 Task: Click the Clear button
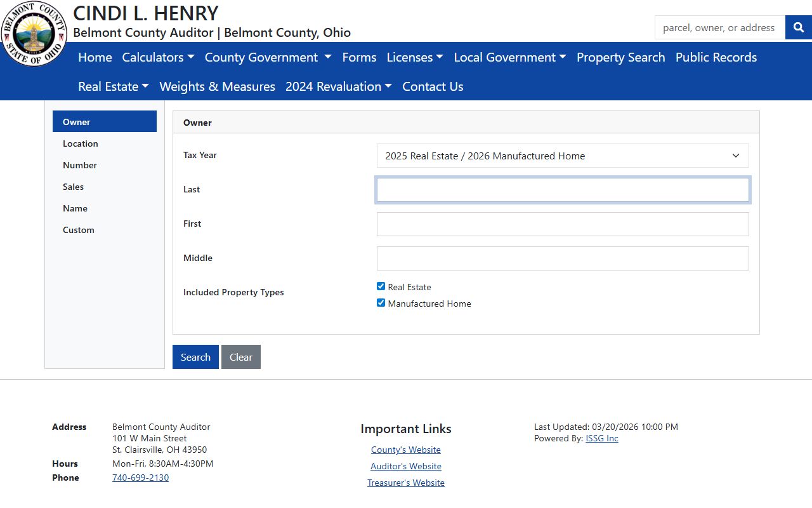click(x=241, y=357)
